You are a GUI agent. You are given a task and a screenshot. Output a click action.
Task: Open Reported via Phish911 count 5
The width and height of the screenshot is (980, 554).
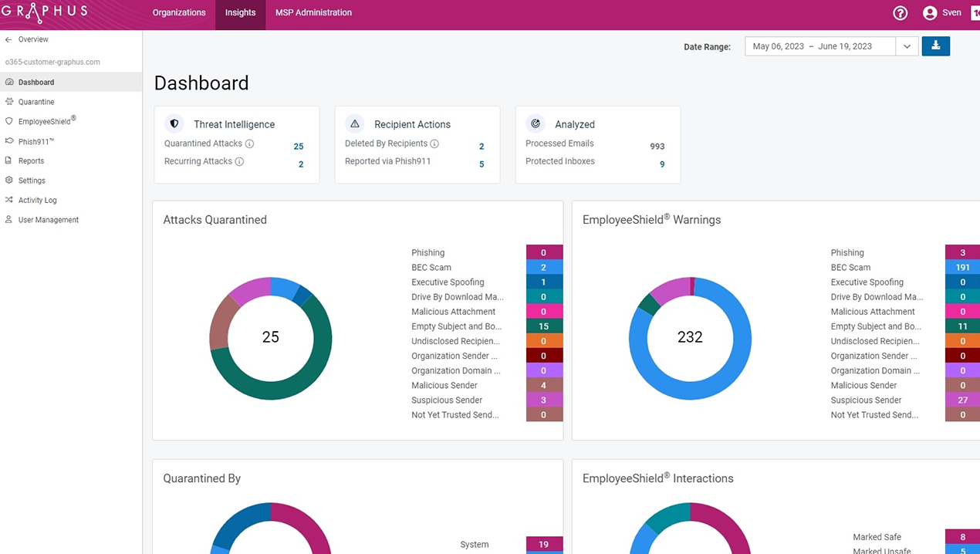(x=482, y=164)
